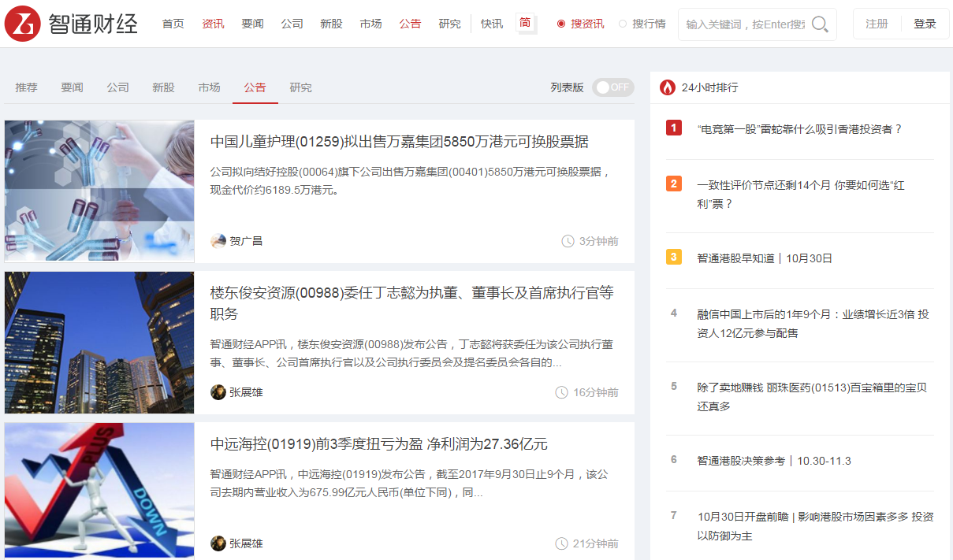Open 公司 in the top navigation

coord(292,24)
